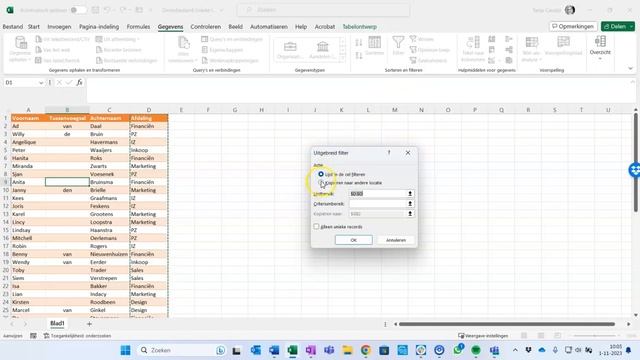Open the Windows Start menu
This screenshot has width=640, height=360.
pos(125,350)
